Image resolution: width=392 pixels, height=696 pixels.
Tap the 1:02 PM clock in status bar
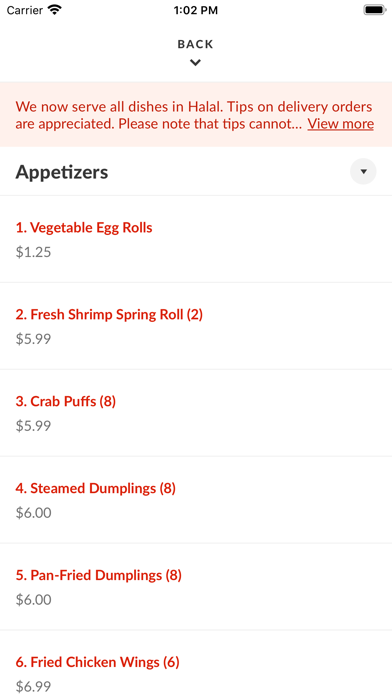coord(196,10)
